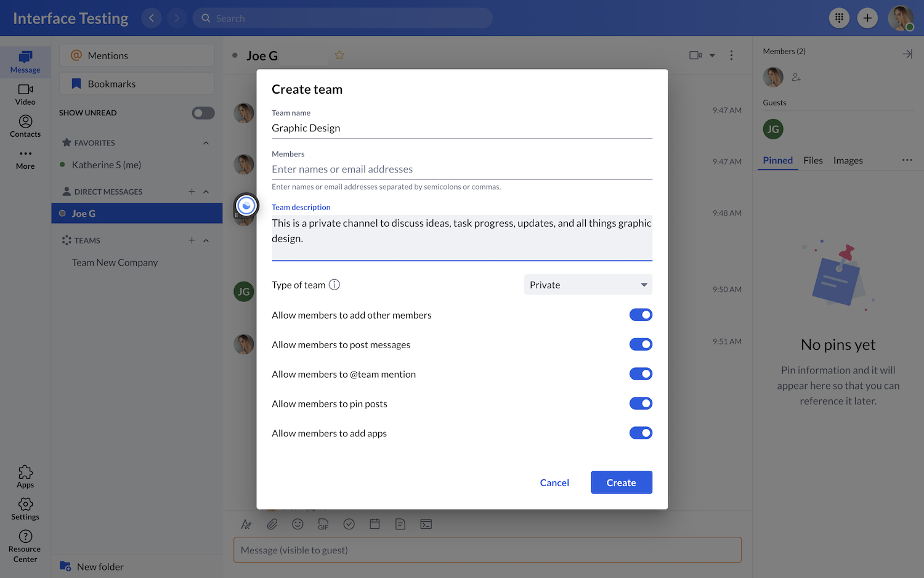Collapse the Teams section
The height and width of the screenshot is (578, 924).
(x=206, y=240)
